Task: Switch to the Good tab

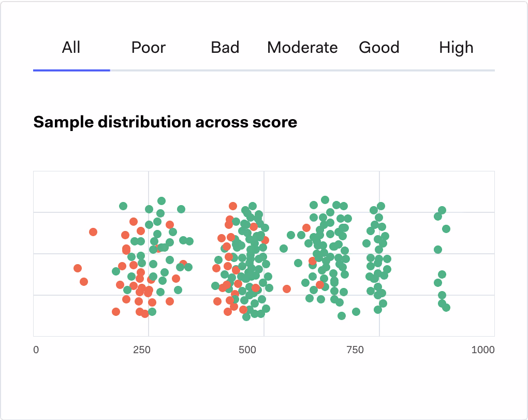Action: tap(379, 48)
